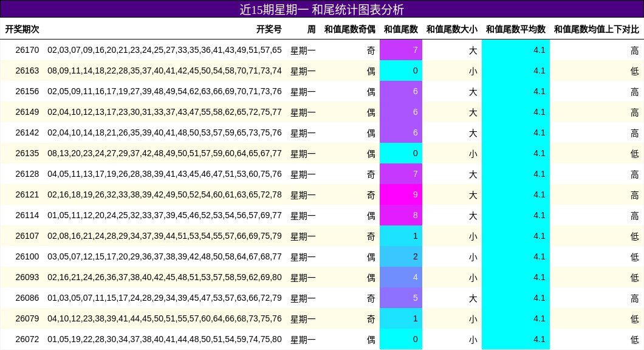Select draw period 26107
Image resolution: width=644 pixels, height=350 pixels.
pyautogui.click(x=27, y=236)
